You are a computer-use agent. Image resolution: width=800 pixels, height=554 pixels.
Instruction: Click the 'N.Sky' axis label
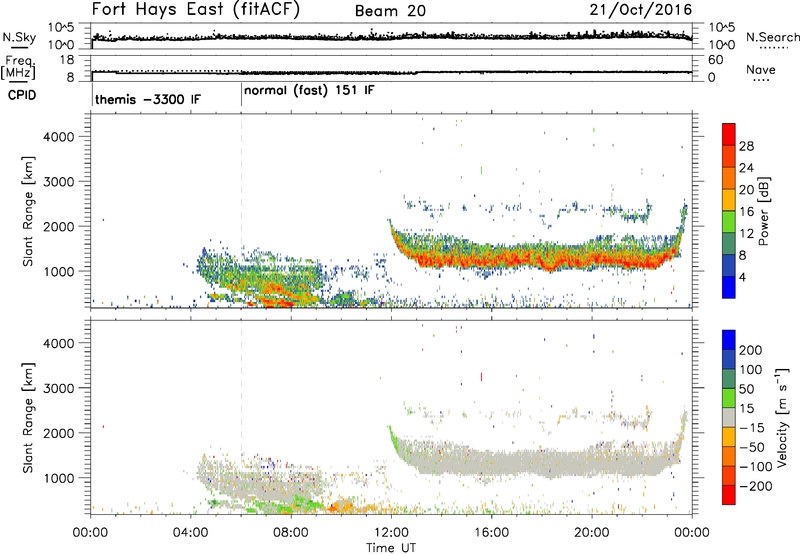(x=19, y=37)
